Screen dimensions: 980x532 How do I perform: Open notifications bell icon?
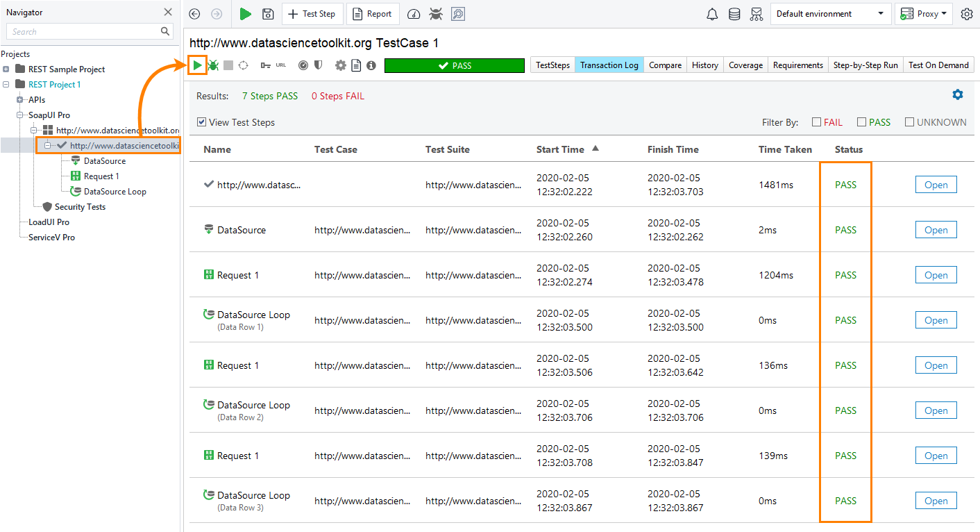(712, 14)
